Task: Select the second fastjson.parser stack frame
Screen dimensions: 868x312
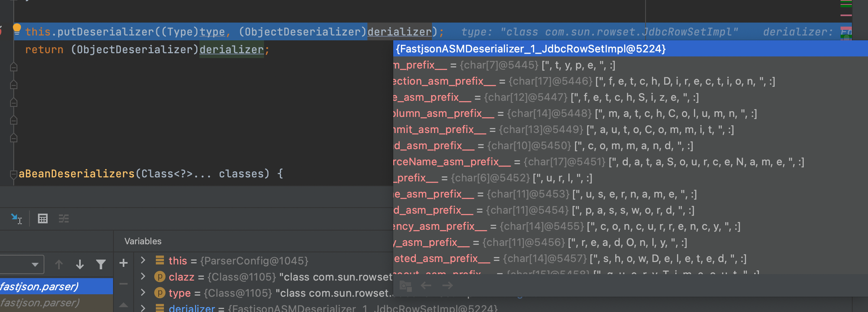Action: [x=57, y=303]
